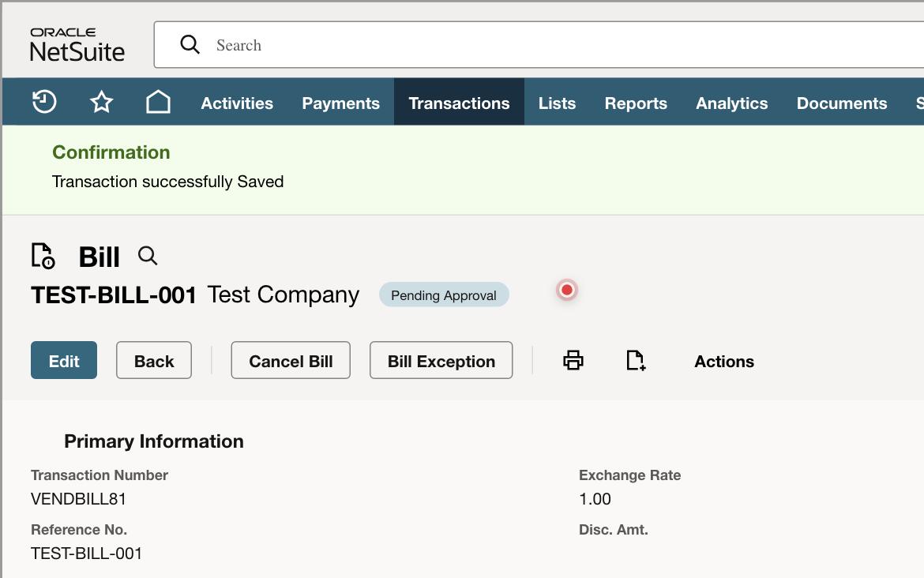Click the print bill icon

(x=573, y=360)
